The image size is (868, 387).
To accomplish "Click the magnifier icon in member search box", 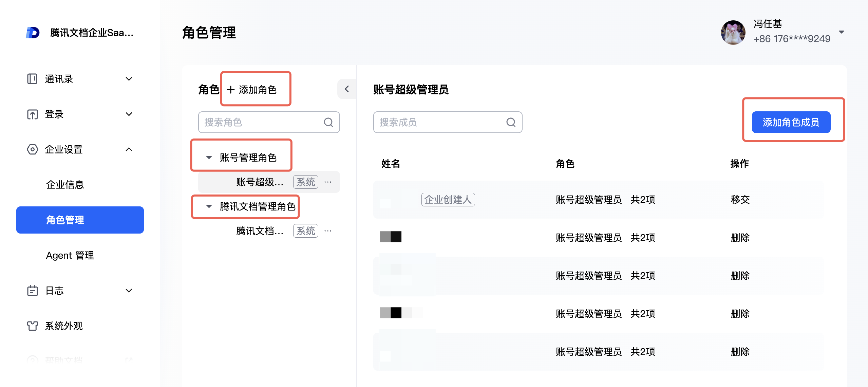I will pyautogui.click(x=511, y=122).
